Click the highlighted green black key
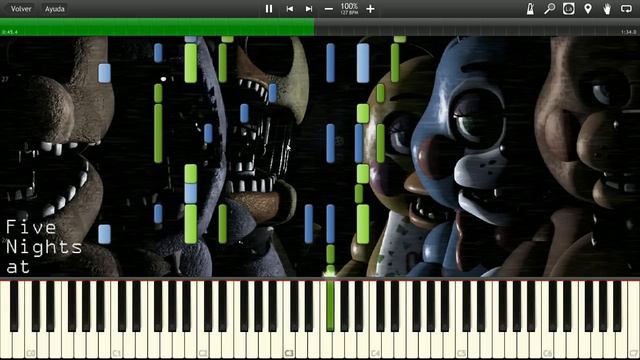The width and height of the screenshot is (640, 360). coord(330,305)
